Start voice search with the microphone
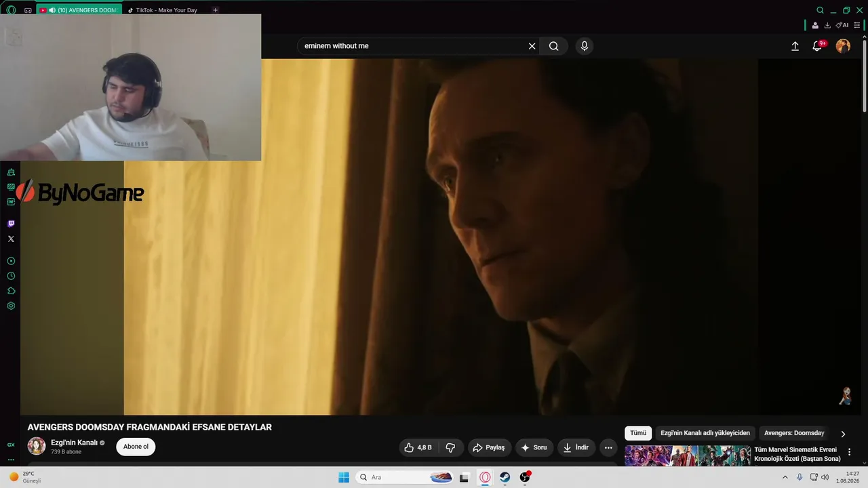The height and width of the screenshot is (488, 868). pos(585,46)
